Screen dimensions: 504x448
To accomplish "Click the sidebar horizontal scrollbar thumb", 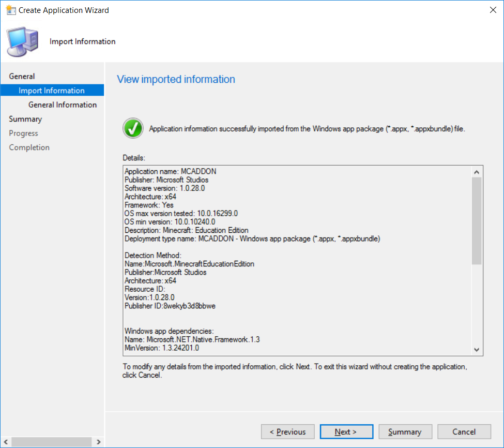I will pyautogui.click(x=51, y=442).
